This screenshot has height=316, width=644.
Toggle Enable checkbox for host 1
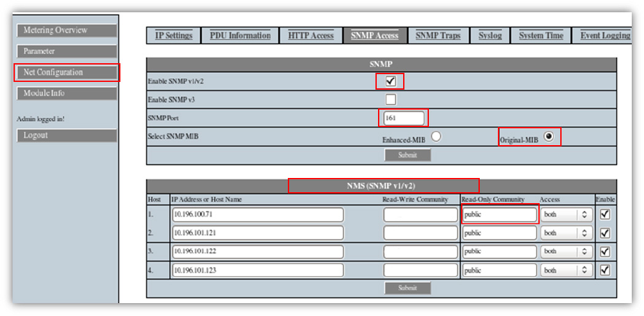pos(605,214)
